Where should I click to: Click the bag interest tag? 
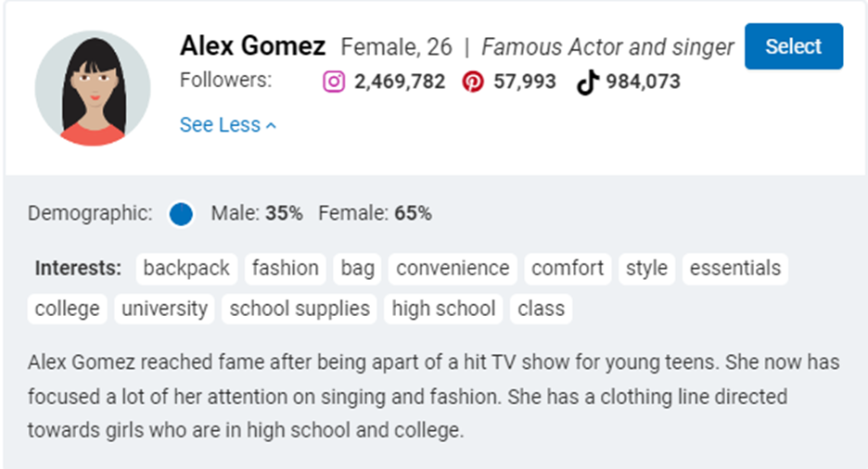point(358,269)
